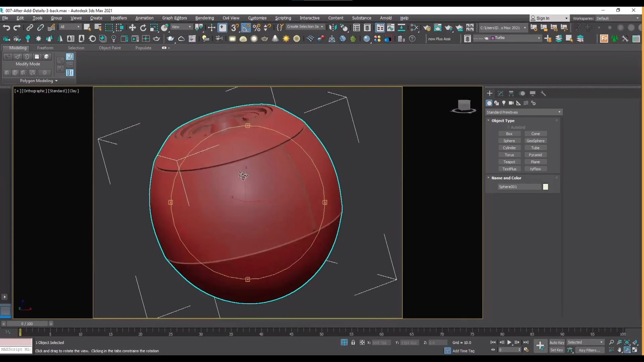
Task: Open the Modify panel tab icon
Action: tap(500, 94)
